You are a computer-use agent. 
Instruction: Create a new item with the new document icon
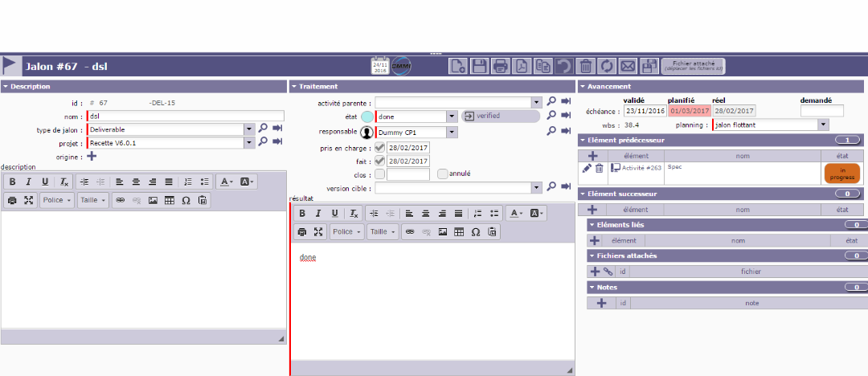tap(457, 66)
